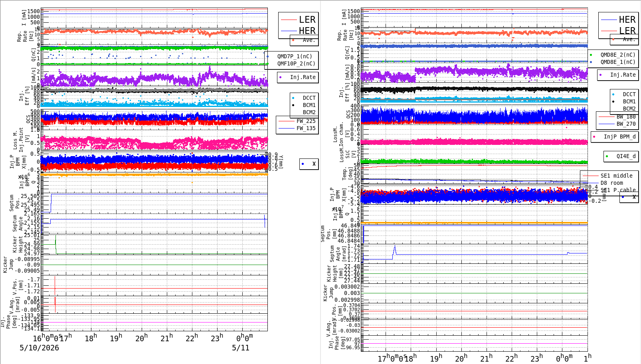Select QMF10P_2(nC) legend entry
The height and width of the screenshot is (364, 641).
coord(291,63)
